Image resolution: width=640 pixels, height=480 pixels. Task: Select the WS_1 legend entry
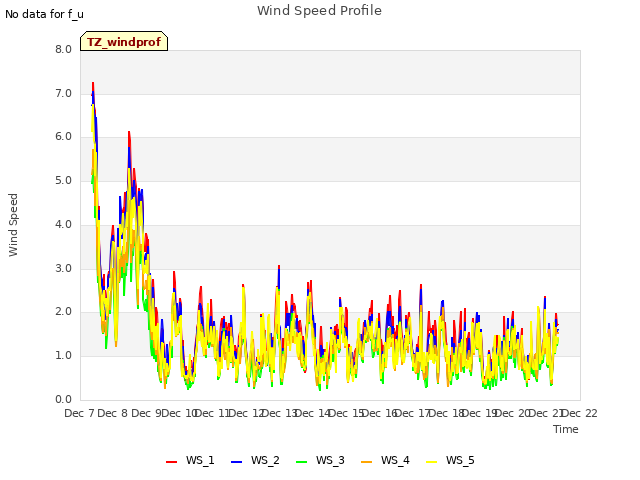tap(190, 460)
